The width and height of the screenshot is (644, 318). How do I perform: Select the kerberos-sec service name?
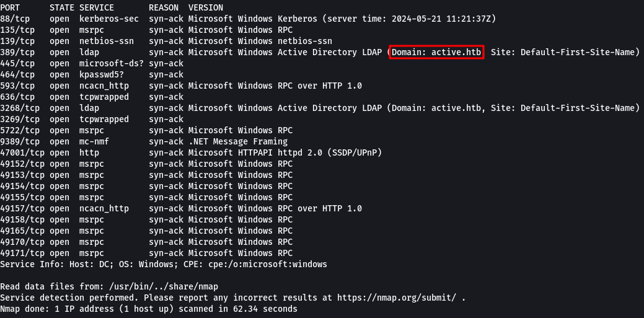pos(109,19)
